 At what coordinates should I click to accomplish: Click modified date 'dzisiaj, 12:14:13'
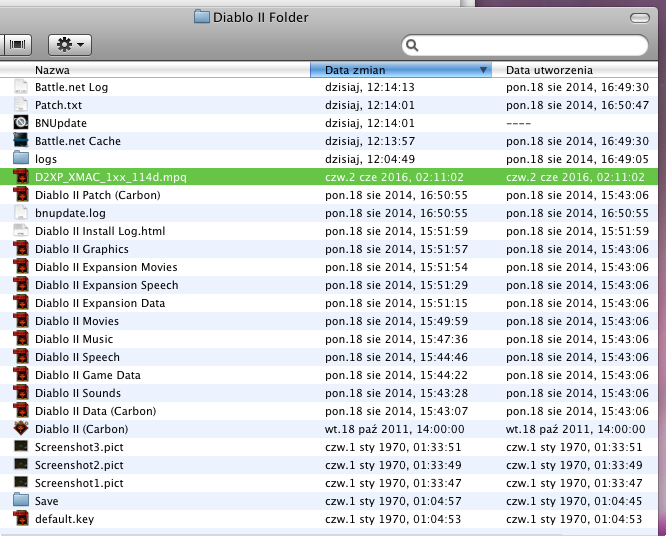(x=370, y=87)
